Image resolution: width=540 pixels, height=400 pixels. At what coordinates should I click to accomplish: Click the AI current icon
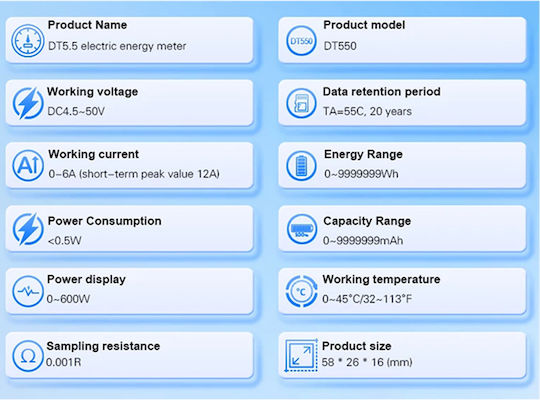pyautogui.click(x=28, y=165)
